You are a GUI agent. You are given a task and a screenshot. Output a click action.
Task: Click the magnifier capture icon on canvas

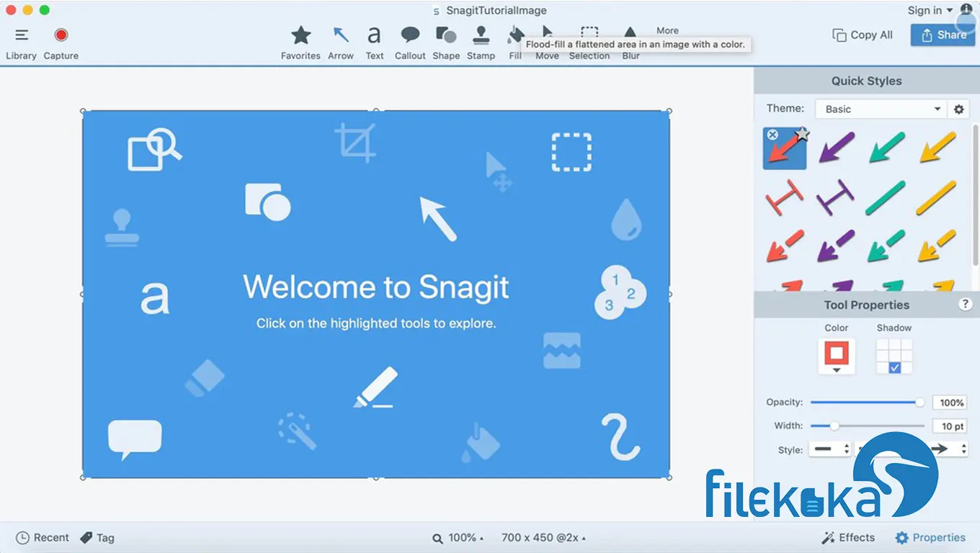click(x=154, y=148)
